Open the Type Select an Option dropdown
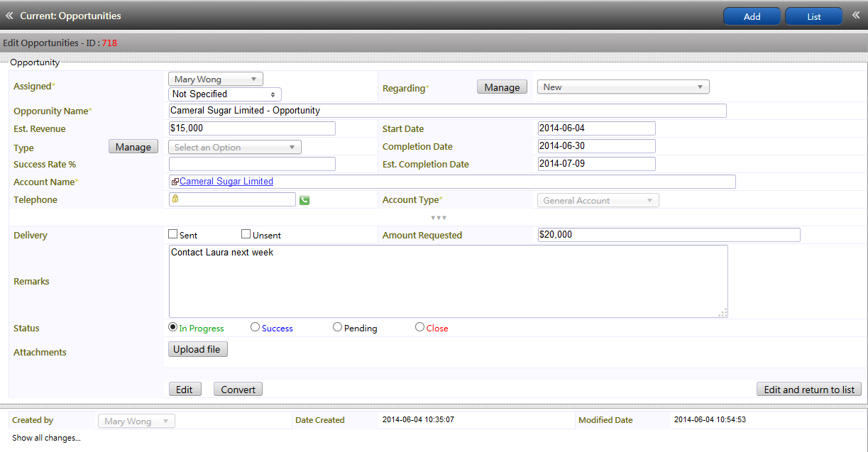The height and width of the screenshot is (452, 868). pos(235,147)
